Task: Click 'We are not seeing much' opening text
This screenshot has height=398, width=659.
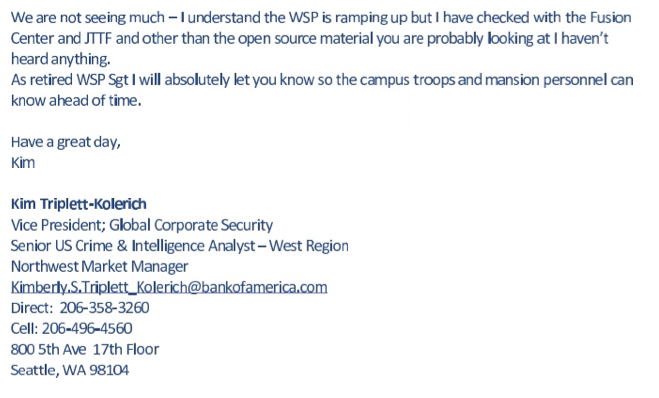Action: [87, 18]
